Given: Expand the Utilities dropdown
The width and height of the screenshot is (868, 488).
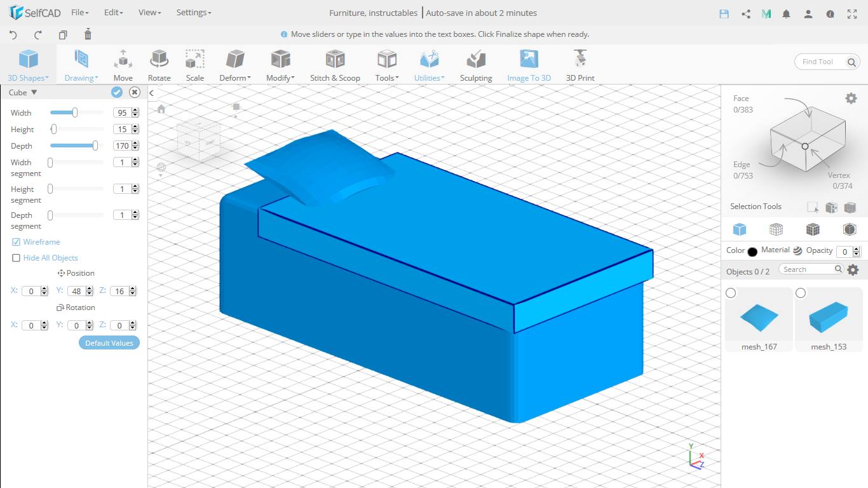Looking at the screenshot, I should pos(430,66).
